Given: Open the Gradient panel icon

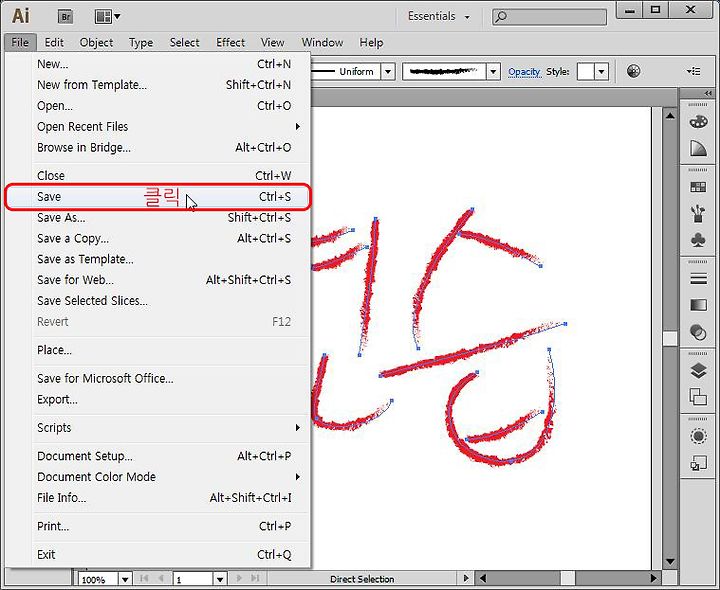Looking at the screenshot, I should tap(698, 305).
